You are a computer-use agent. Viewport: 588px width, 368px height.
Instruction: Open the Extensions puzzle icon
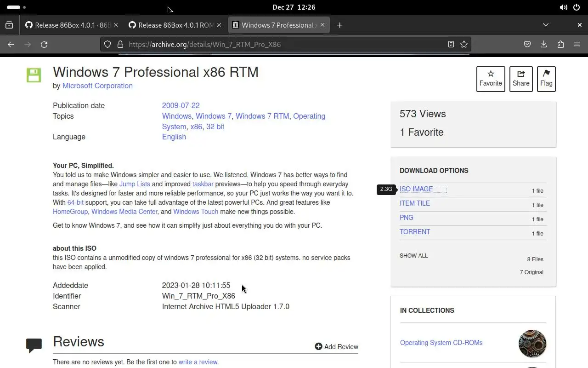[x=560, y=45]
